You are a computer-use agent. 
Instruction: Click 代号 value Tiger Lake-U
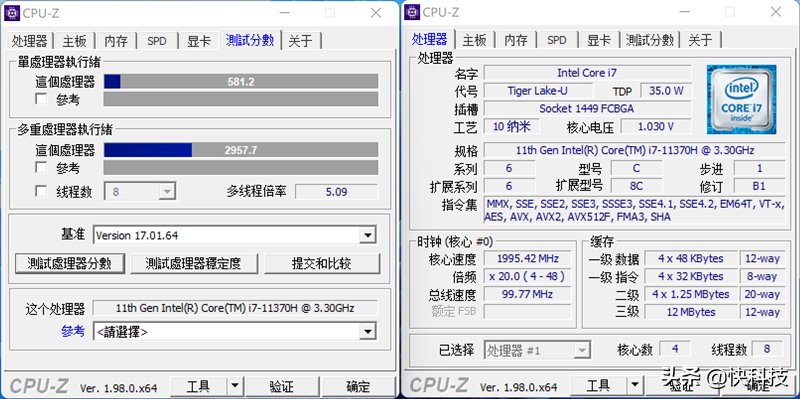(x=538, y=91)
